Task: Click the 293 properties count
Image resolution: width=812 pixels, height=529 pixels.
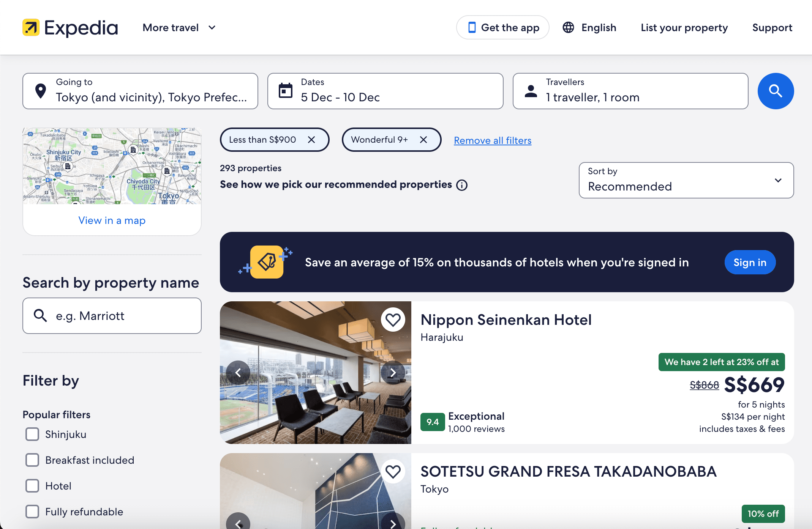Action: pos(251,168)
